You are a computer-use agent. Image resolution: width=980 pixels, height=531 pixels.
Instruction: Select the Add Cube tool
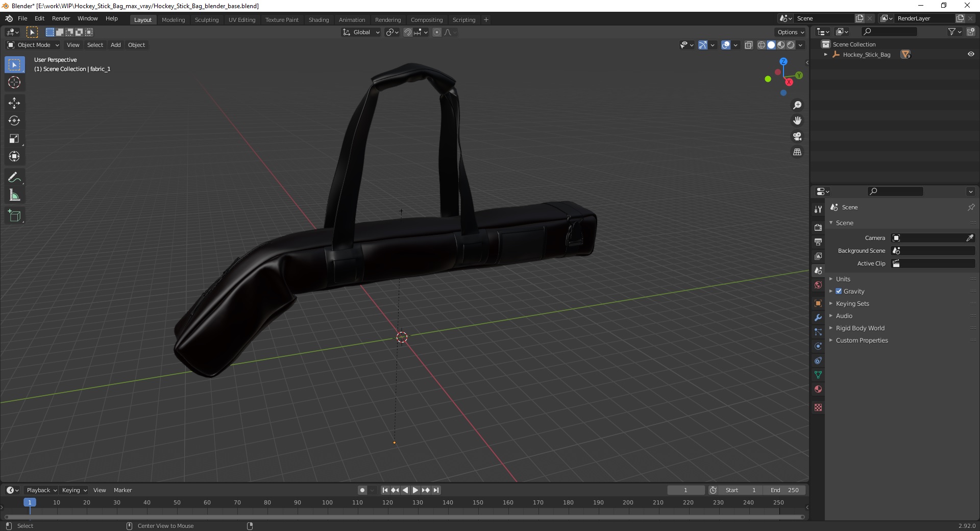14,216
